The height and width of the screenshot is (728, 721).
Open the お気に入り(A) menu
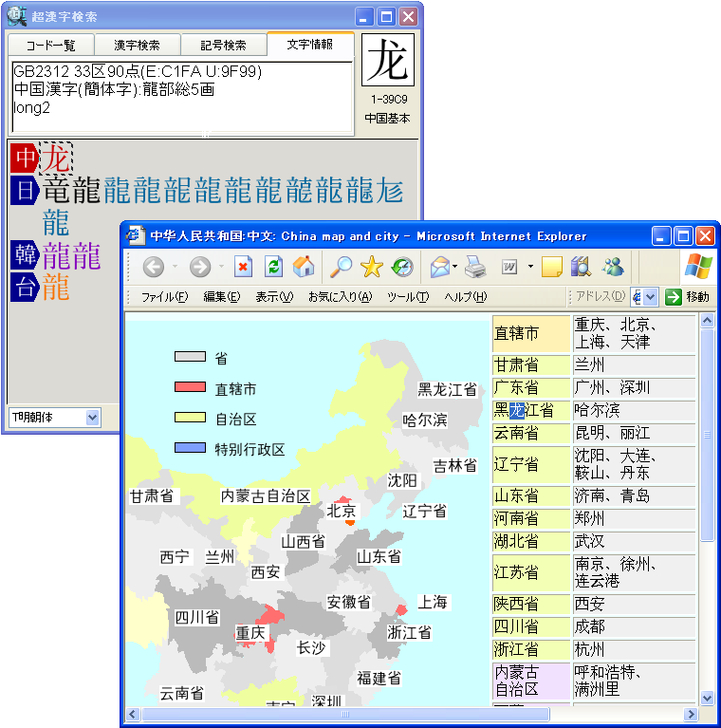[x=340, y=297]
